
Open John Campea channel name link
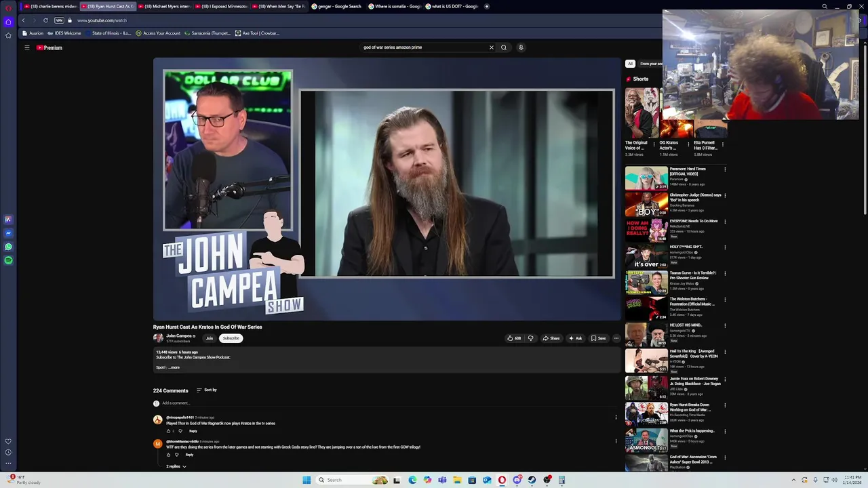click(179, 336)
